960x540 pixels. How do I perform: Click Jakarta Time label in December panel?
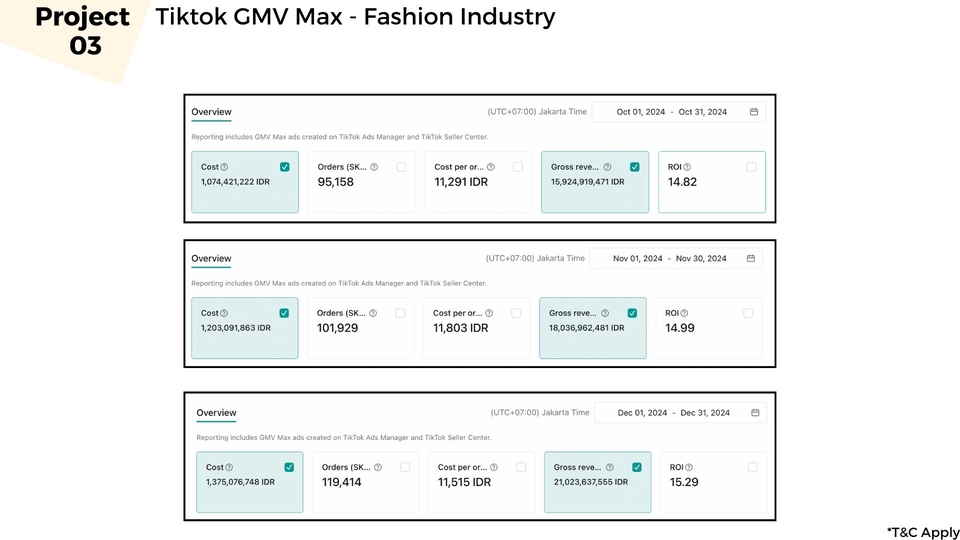pyautogui.click(x=540, y=413)
